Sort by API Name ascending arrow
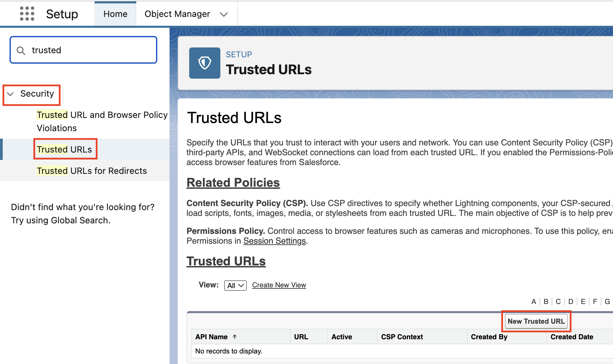The height and width of the screenshot is (364, 613). [x=235, y=337]
